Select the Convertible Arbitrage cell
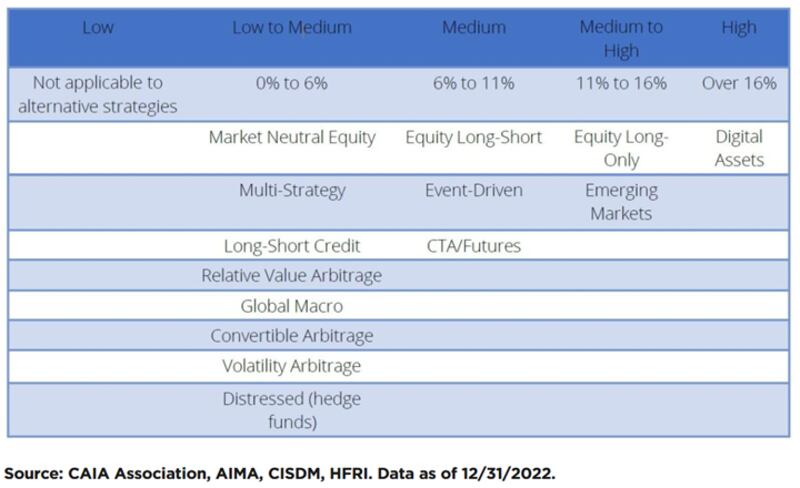Image resolution: width=800 pixels, height=488 pixels. [x=292, y=336]
